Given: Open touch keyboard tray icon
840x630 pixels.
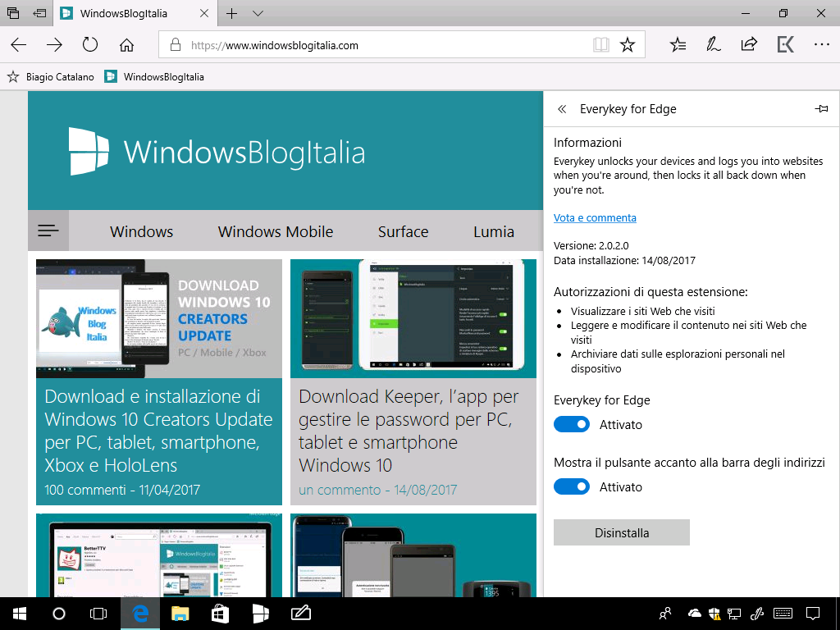Looking at the screenshot, I should point(783,614).
